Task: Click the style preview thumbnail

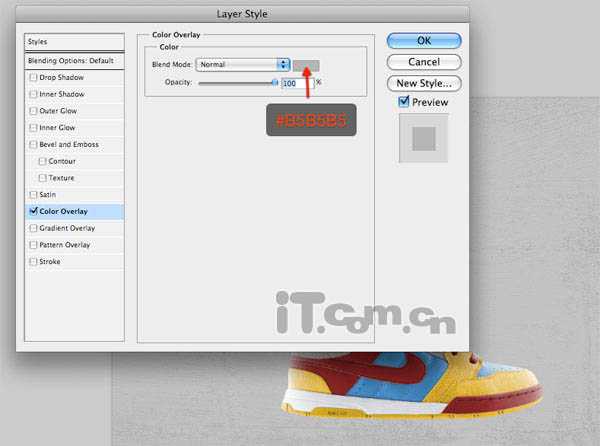Action: [423, 137]
